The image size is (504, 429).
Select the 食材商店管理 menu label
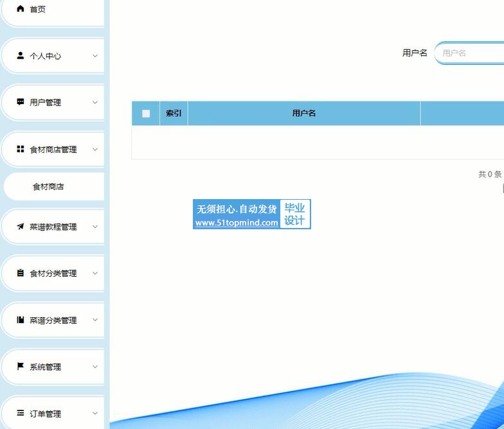click(x=53, y=149)
